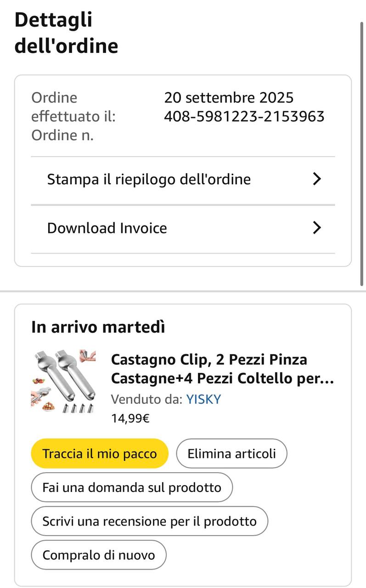Click the order date 20 settembre 2025

click(229, 98)
